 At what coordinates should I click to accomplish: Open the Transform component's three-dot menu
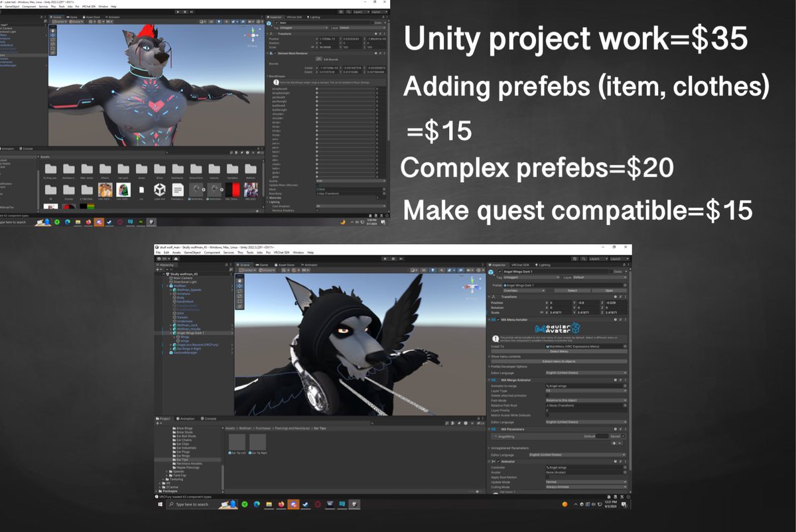pos(626,297)
